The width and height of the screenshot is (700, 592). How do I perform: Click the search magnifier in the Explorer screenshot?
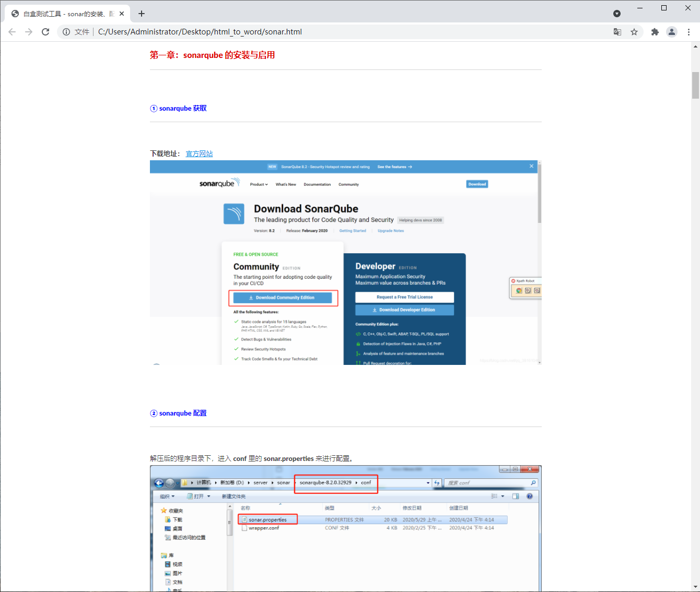click(533, 482)
